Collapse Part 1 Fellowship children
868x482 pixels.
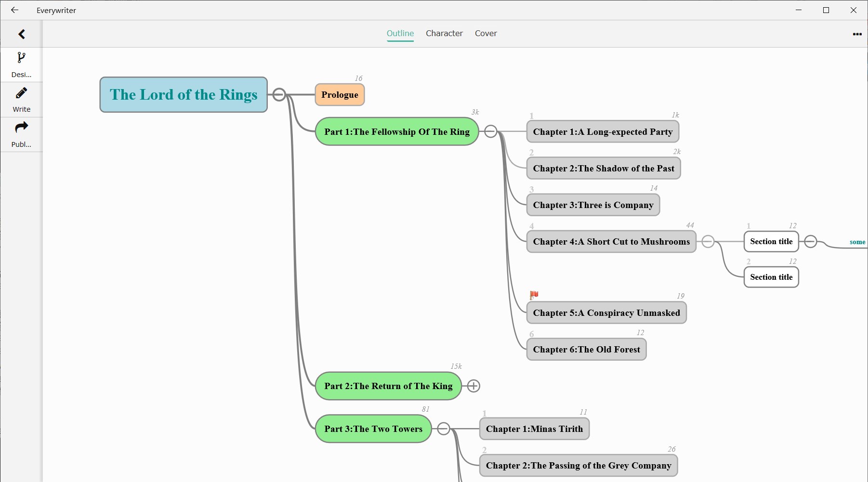pos(490,131)
